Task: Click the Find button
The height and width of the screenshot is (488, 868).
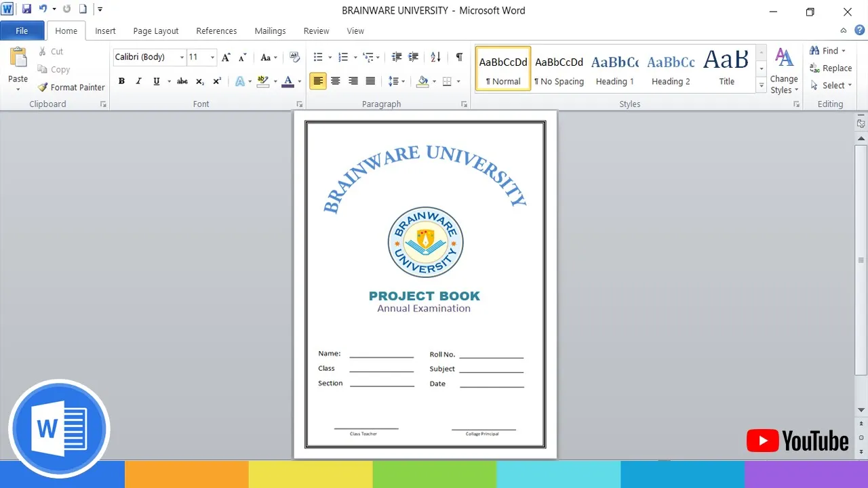Action: 828,51
